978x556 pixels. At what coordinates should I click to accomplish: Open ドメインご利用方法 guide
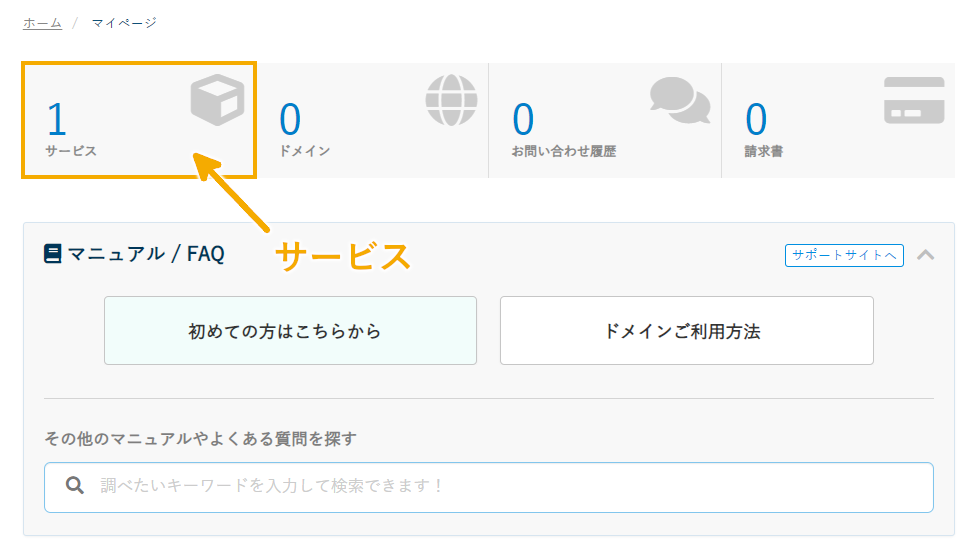coord(687,331)
